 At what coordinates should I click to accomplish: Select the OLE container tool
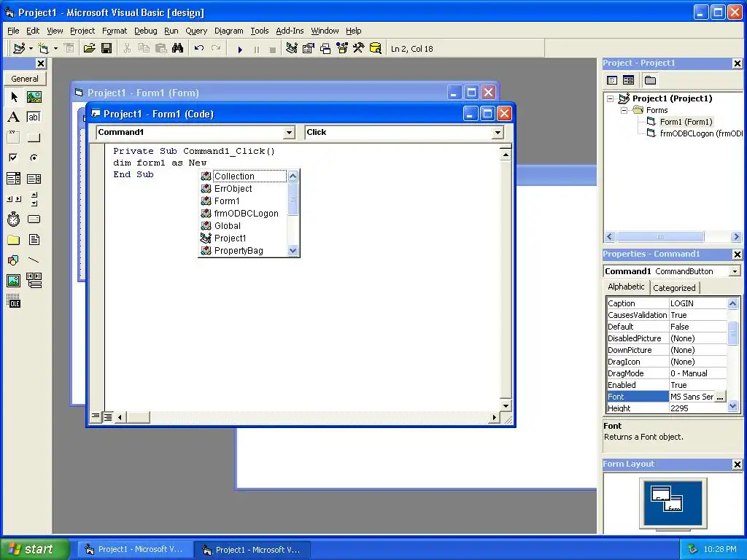[14, 301]
